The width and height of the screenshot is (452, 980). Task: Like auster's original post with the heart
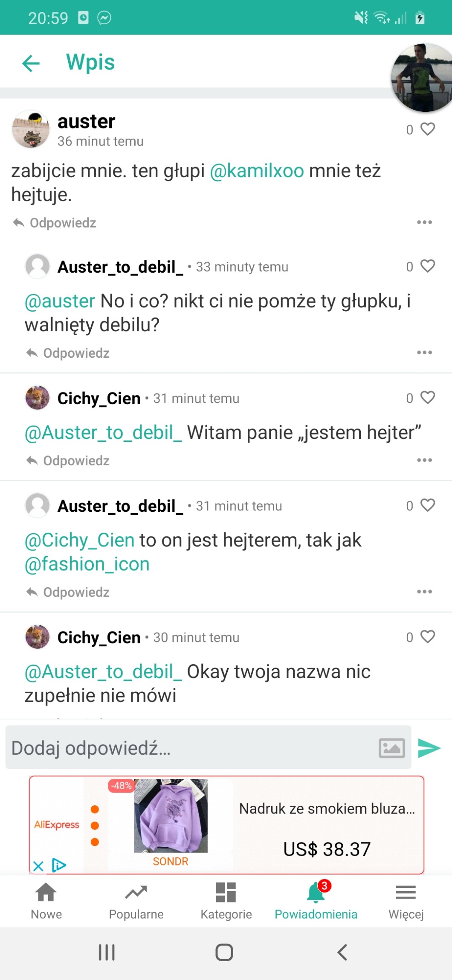click(x=427, y=129)
